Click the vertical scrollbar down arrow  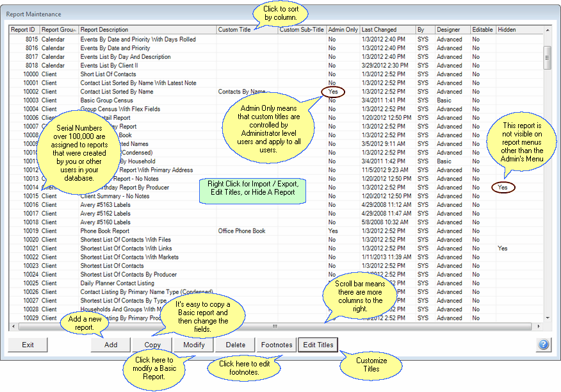point(548,318)
